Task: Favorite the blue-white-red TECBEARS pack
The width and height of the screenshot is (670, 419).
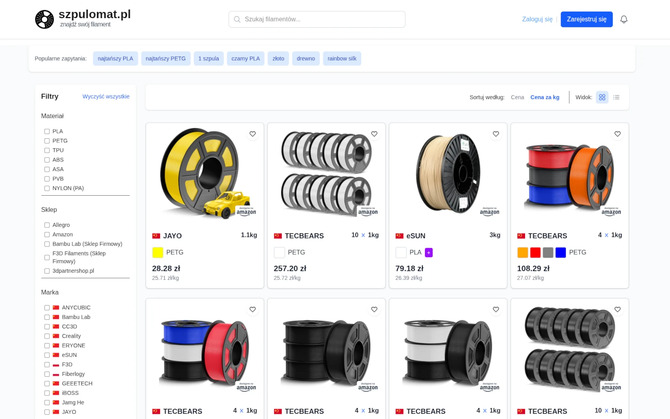Action: click(253, 309)
